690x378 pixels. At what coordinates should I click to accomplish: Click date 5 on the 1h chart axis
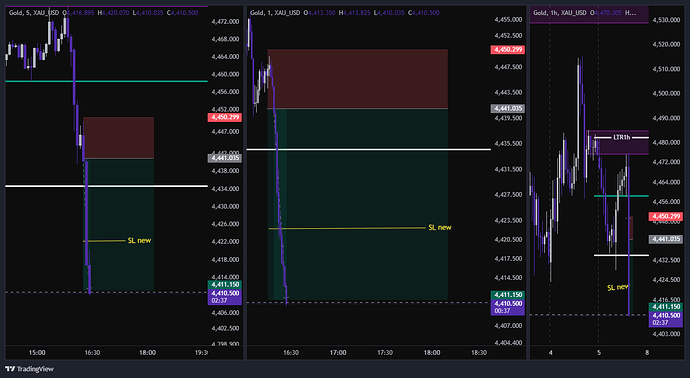598,352
